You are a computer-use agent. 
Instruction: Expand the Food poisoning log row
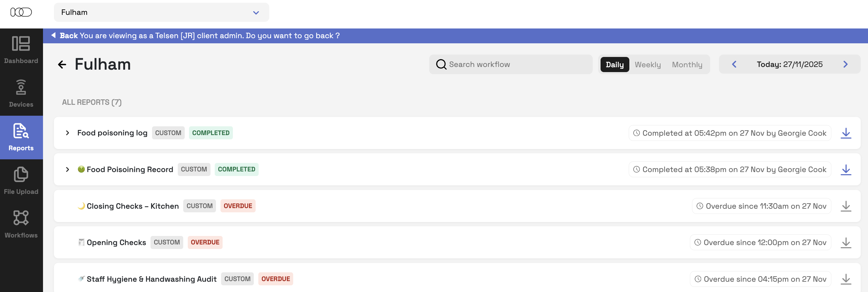(x=68, y=133)
